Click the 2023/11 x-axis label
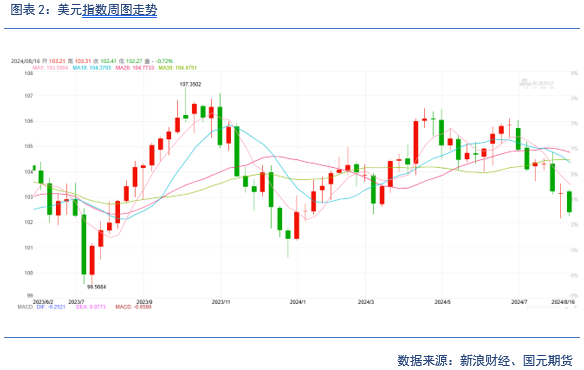Viewport: 584px width, 370px height. pyautogui.click(x=221, y=302)
